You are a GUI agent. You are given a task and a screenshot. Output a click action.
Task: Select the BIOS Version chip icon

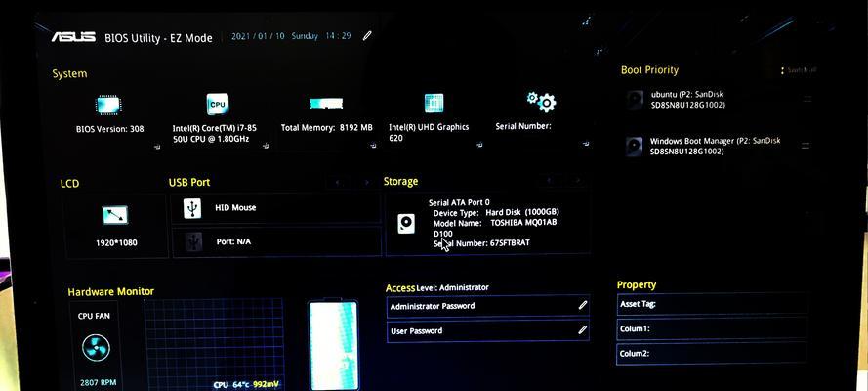click(x=108, y=106)
